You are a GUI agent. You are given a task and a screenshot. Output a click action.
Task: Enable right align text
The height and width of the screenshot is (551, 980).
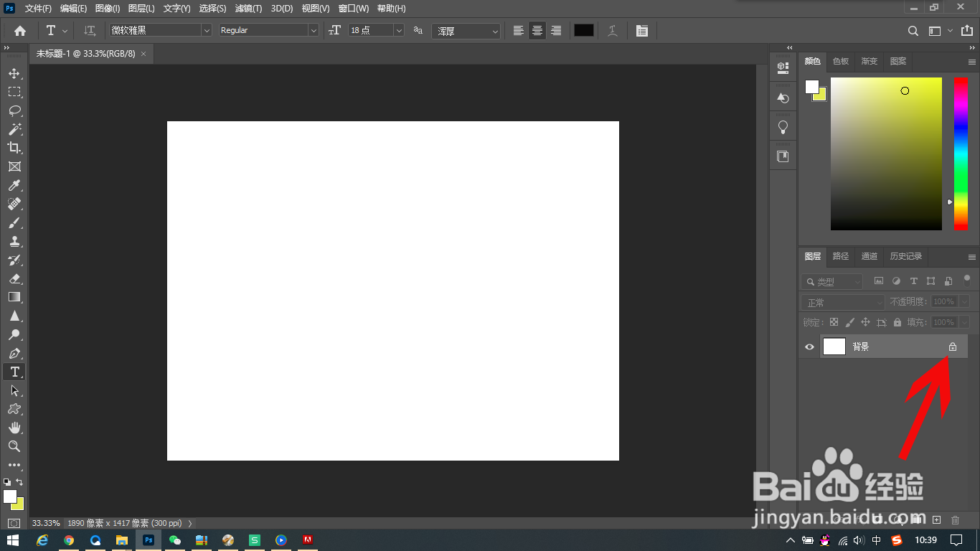[556, 31]
